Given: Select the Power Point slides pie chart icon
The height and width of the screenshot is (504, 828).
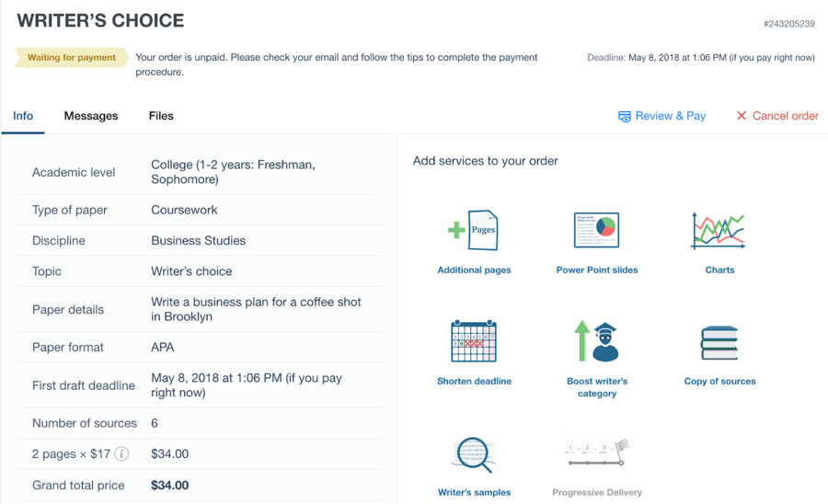Looking at the screenshot, I should pyautogui.click(x=597, y=230).
